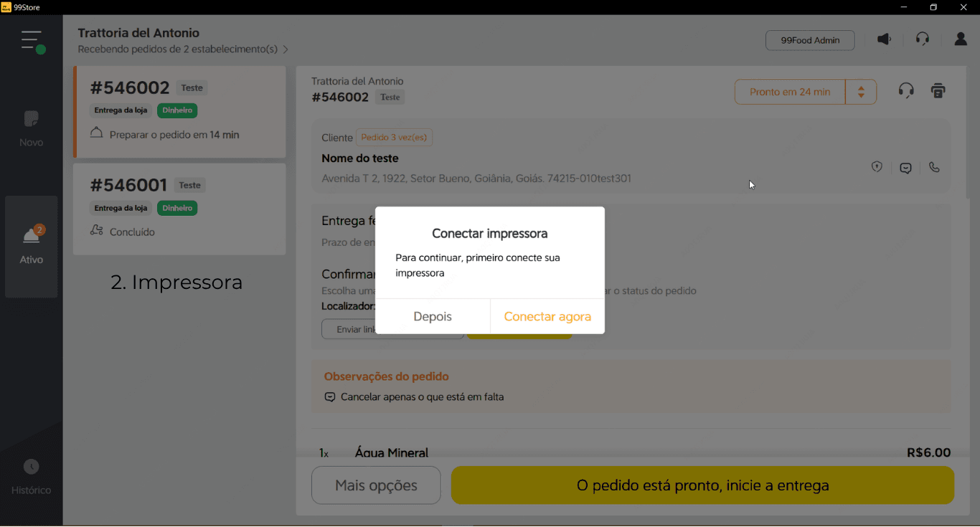
Task: Switch to the Ativo orders tab
Action: [31, 246]
